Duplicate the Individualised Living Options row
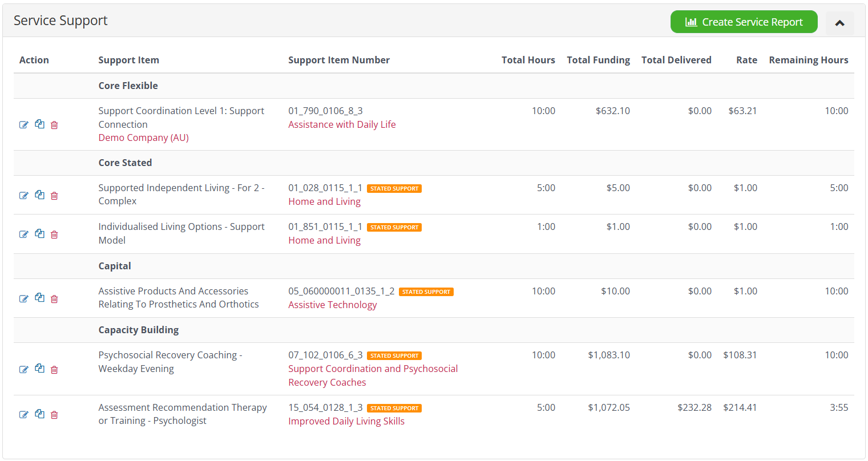 (x=39, y=234)
